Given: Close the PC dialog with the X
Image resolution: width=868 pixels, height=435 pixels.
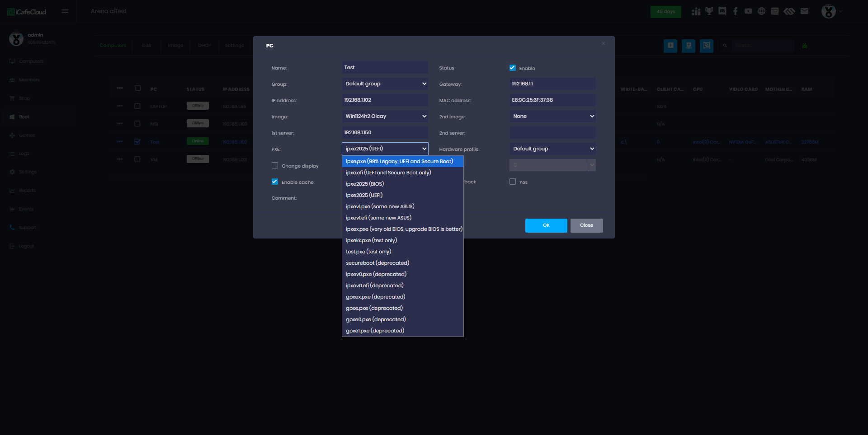Looking at the screenshot, I should [603, 43].
